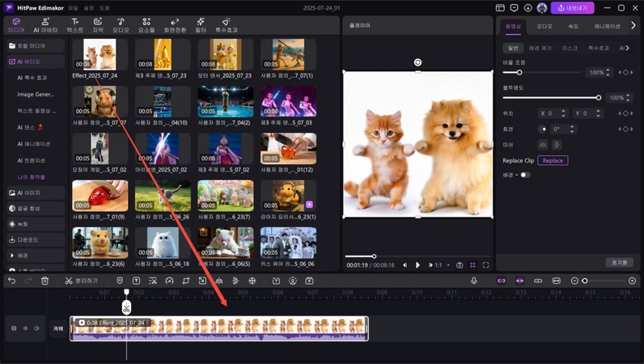644x364 pixels.
Task: Select the Effect_2025_07_24 media thumbnail
Action: pos(100,55)
